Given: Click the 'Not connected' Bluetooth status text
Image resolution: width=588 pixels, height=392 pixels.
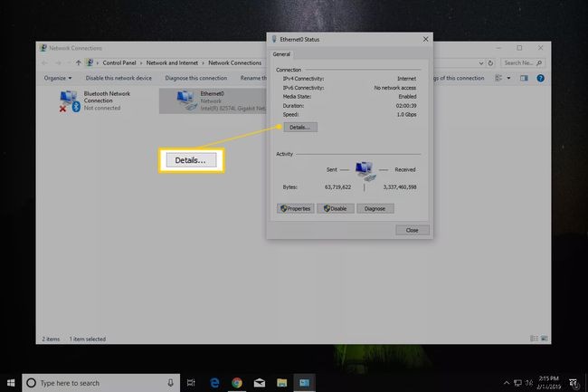Looking at the screenshot, I should [x=102, y=108].
